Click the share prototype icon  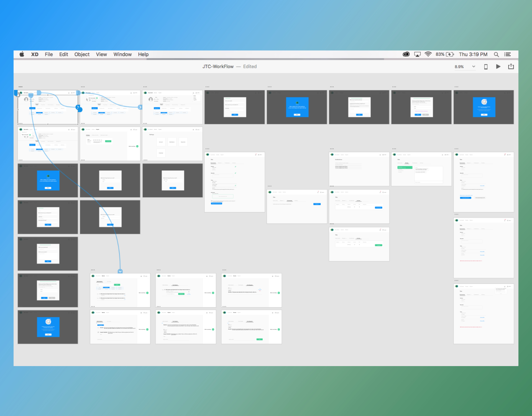click(x=511, y=66)
